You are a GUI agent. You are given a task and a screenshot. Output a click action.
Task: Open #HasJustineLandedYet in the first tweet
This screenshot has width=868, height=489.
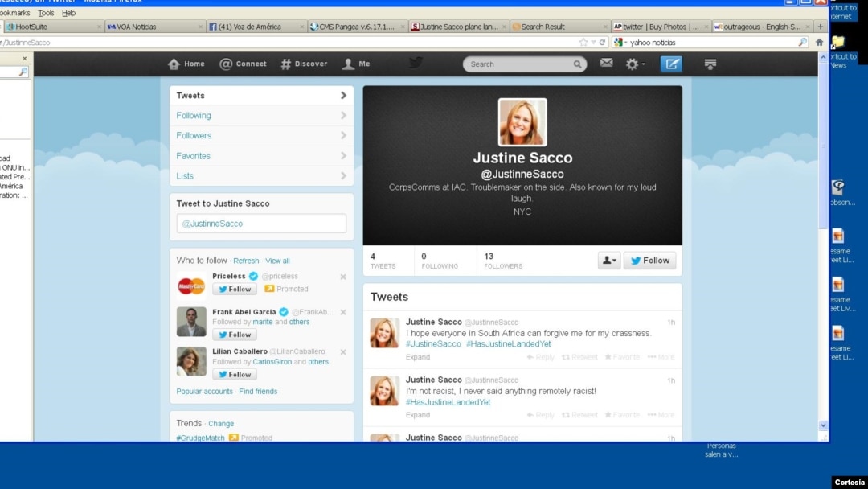pos(508,344)
